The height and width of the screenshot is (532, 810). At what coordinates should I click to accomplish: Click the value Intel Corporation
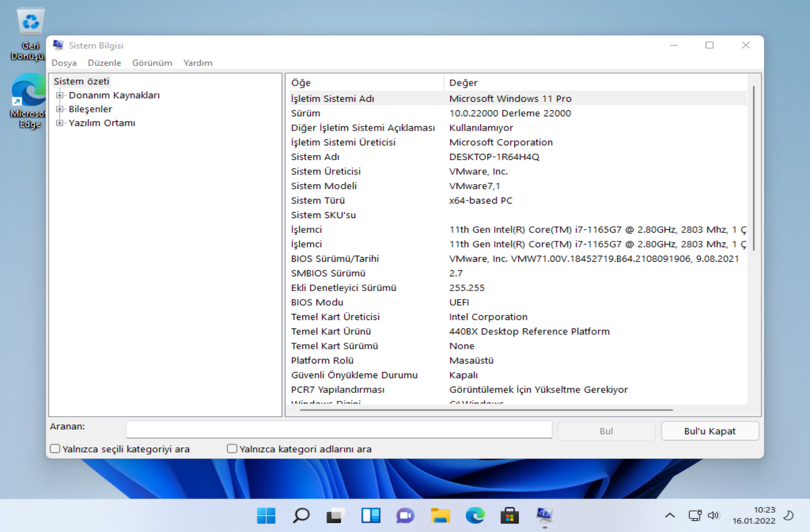pyautogui.click(x=488, y=317)
